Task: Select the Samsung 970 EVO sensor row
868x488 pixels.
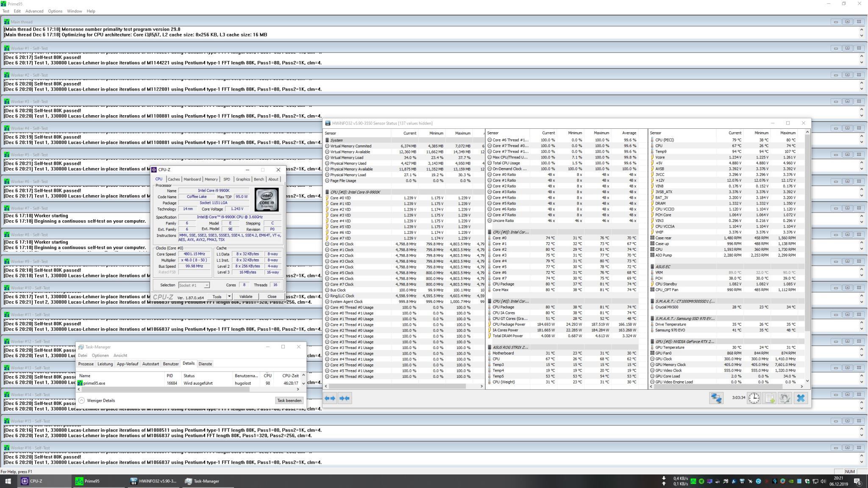Action: (726, 330)
